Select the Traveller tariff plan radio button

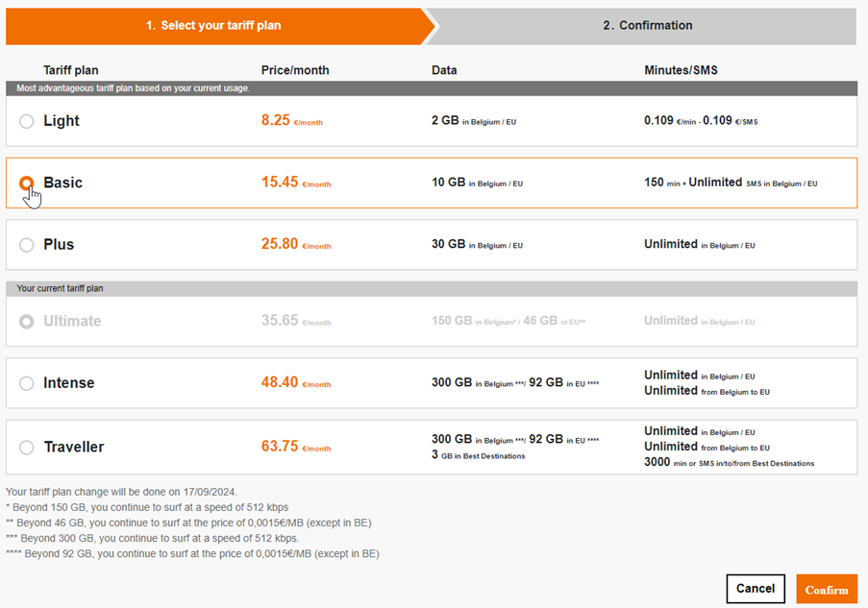(x=27, y=447)
